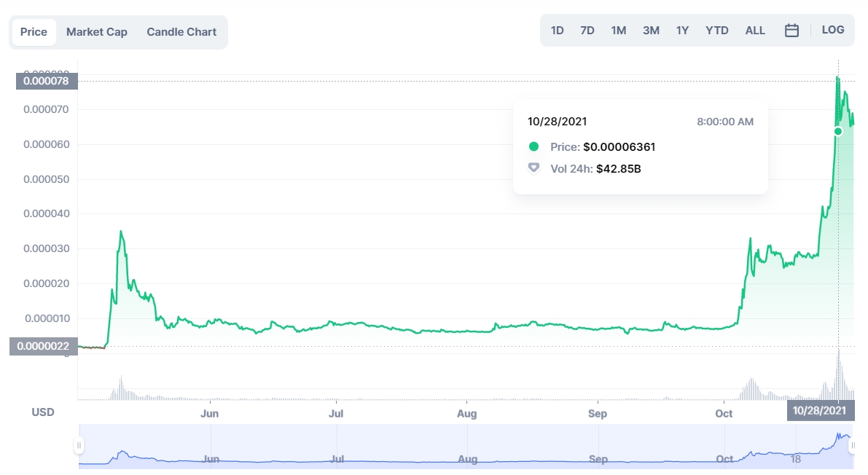This screenshot has width=868, height=475.
Task: Choose the 1M time range
Action: [619, 31]
